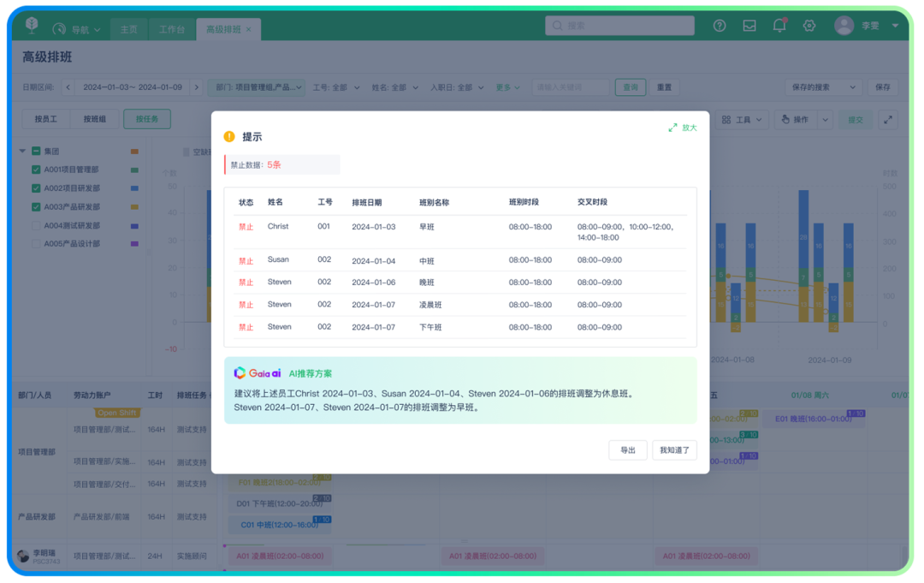Open the 部门 filter dropdown

pyautogui.click(x=258, y=87)
